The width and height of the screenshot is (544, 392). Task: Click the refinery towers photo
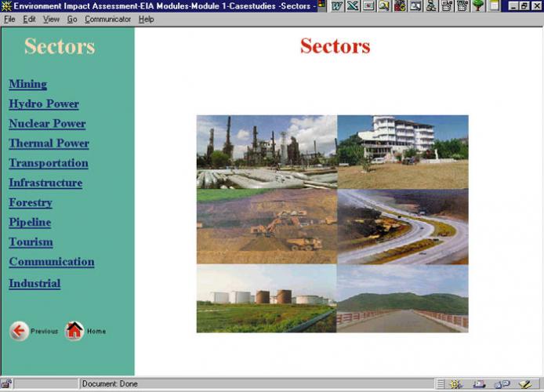click(267, 152)
